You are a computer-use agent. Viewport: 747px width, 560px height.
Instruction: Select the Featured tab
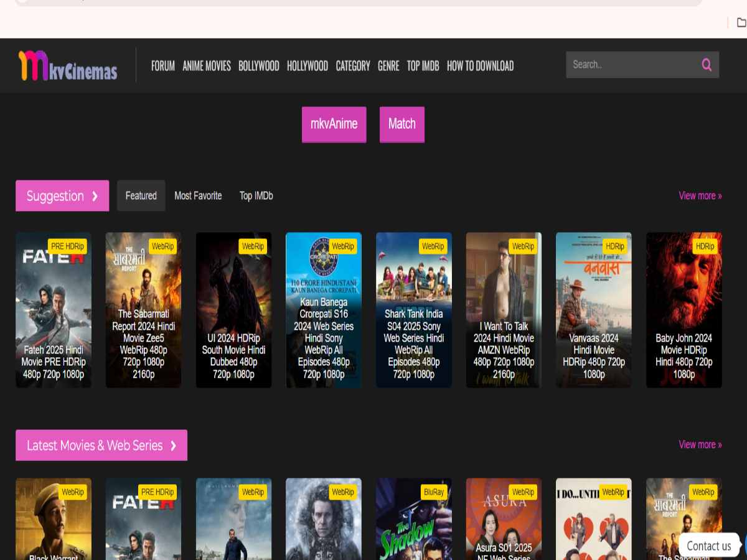pos(141,196)
